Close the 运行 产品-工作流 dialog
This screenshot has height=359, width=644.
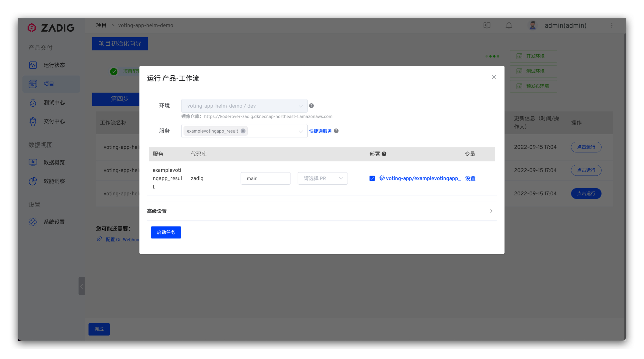[494, 77]
